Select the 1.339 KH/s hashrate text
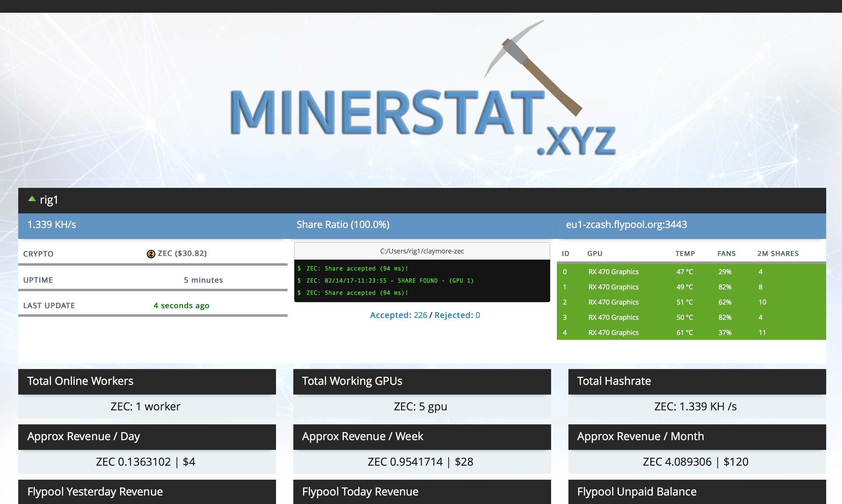Viewport: 842px width, 504px height. coord(52,225)
